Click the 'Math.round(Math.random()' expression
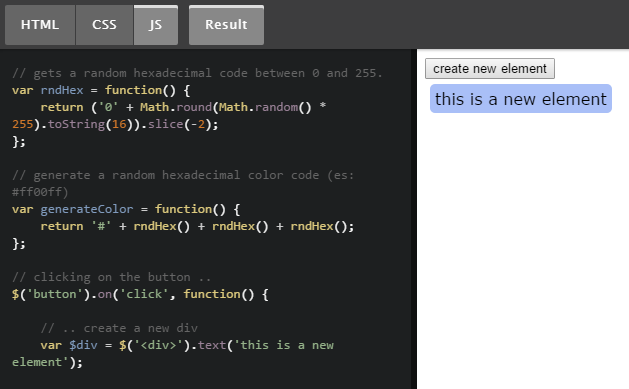The image size is (629, 389). tap(225, 107)
